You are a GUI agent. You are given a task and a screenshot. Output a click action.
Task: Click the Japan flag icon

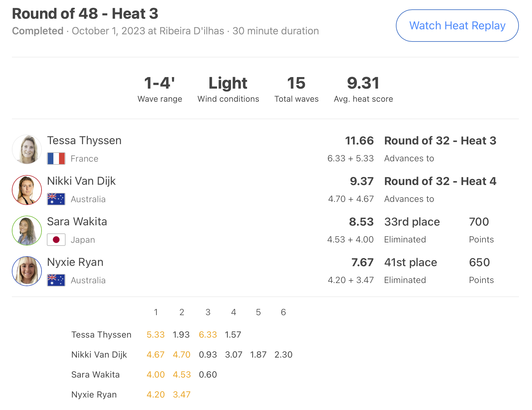[x=56, y=240]
